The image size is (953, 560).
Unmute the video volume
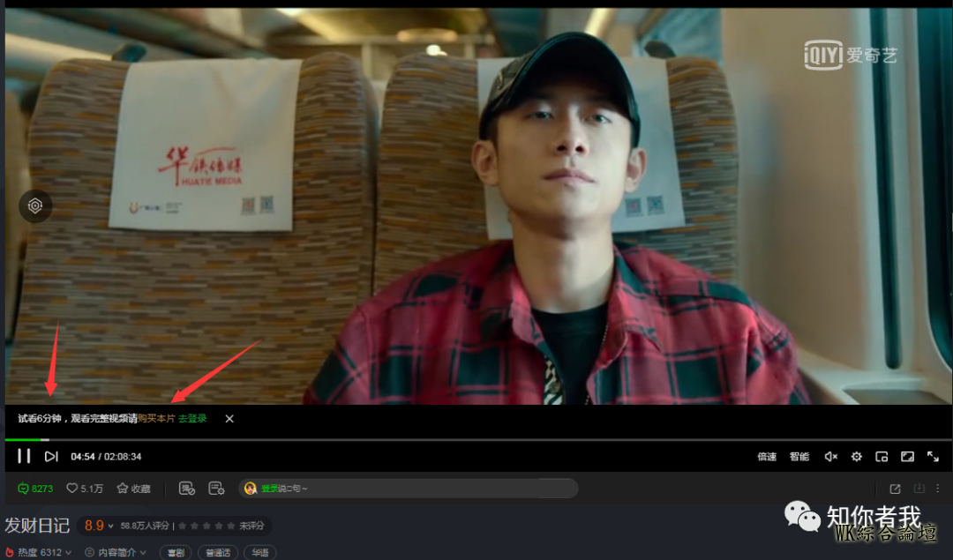[x=830, y=456]
